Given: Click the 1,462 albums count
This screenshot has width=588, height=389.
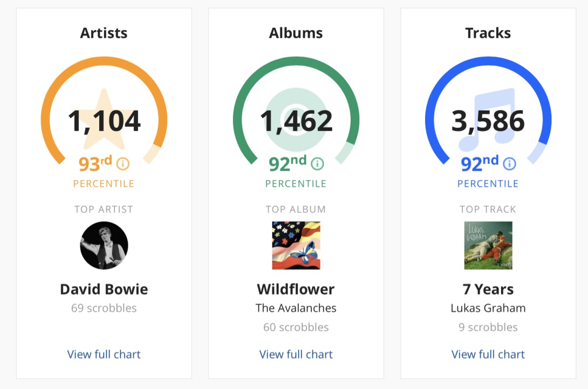Looking at the screenshot, I should [296, 121].
